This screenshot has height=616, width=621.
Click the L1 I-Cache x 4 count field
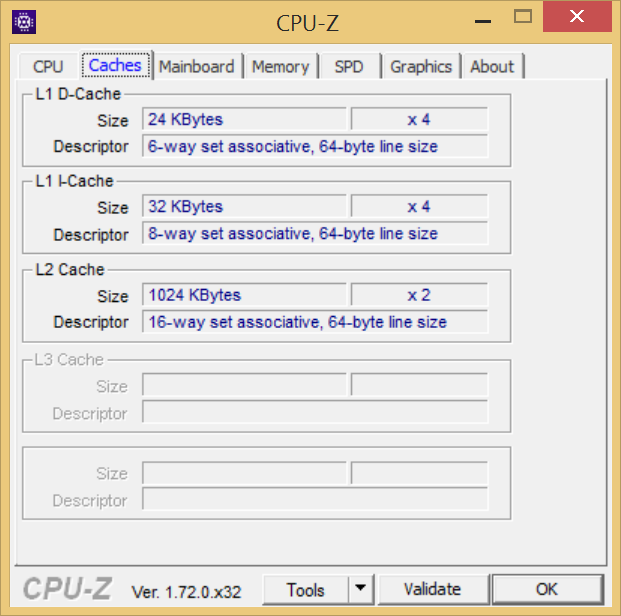pyautogui.click(x=419, y=206)
